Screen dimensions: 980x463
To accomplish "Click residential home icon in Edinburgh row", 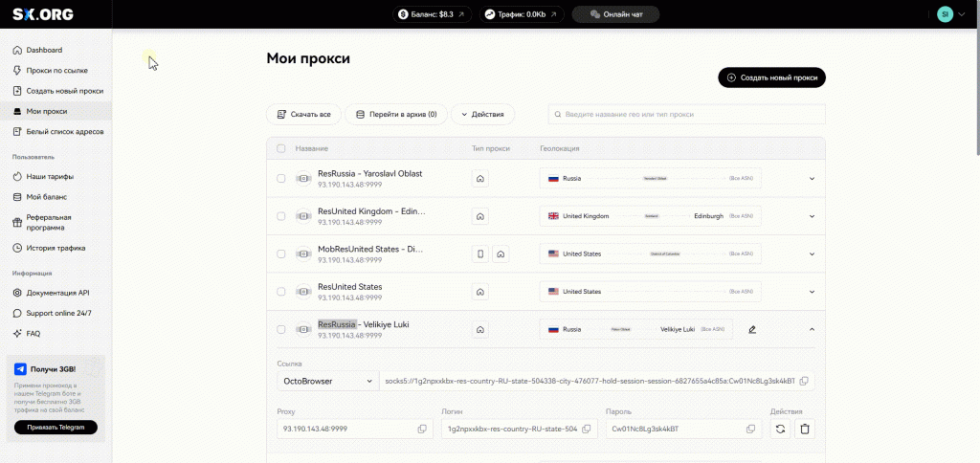I will coord(480,216).
